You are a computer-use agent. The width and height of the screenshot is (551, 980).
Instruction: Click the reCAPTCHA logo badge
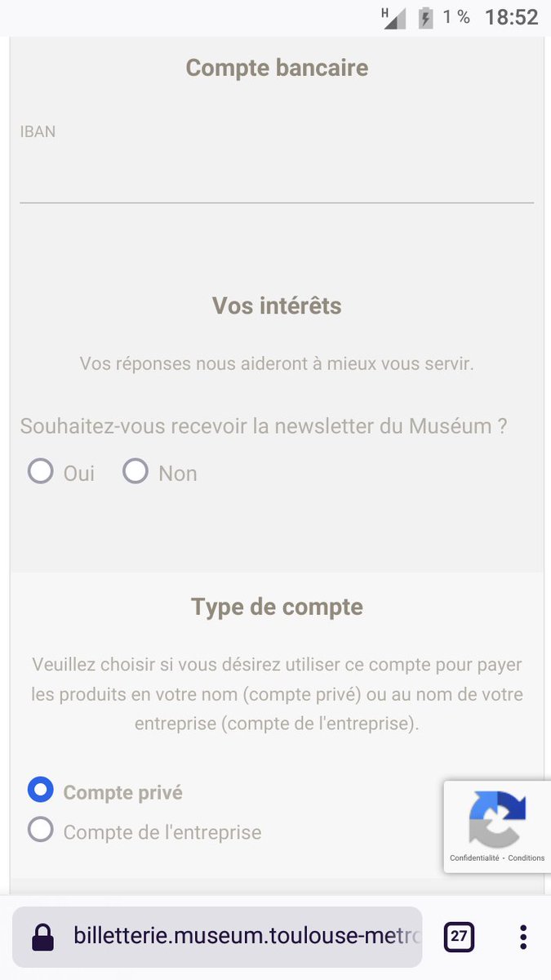pos(497,818)
